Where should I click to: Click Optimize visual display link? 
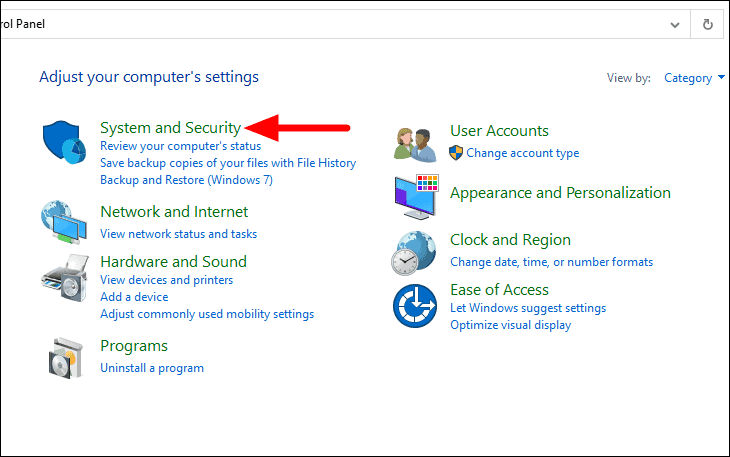[x=510, y=325]
